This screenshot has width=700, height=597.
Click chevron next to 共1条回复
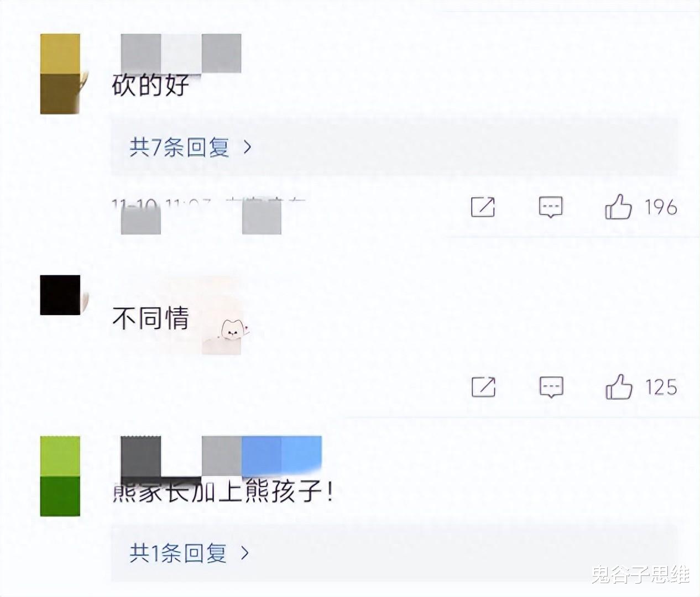244,552
